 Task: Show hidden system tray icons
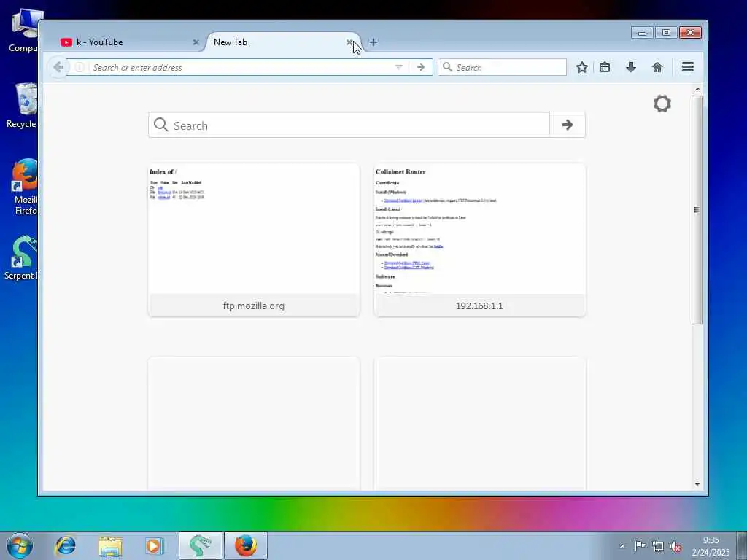coord(622,546)
